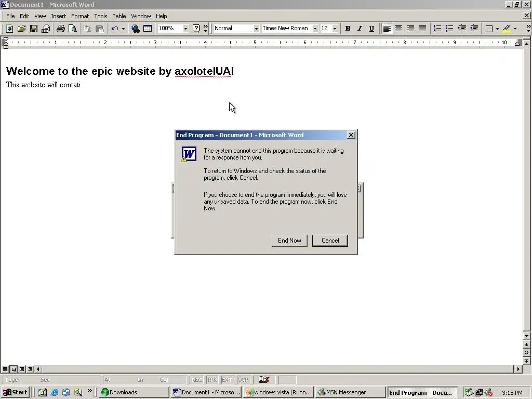Apply yellow highlight with the highlighter icon
Viewport: 532px width, 399px height.
pyautogui.click(x=507, y=29)
